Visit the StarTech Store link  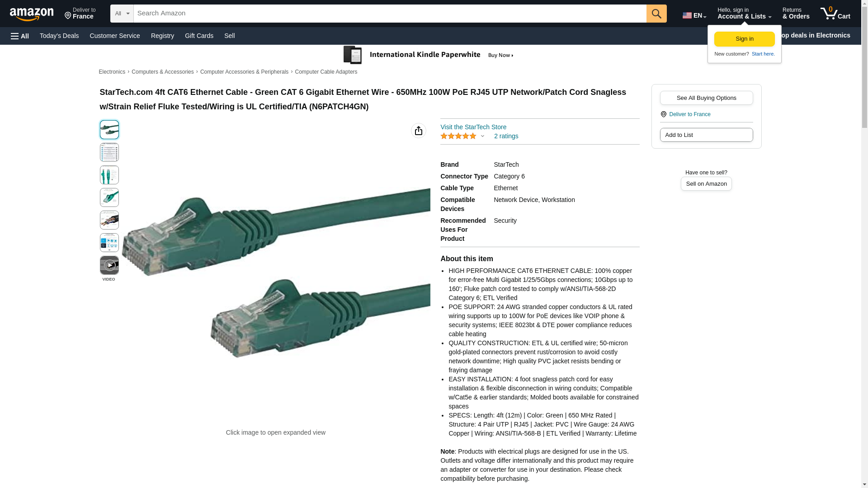(x=473, y=127)
